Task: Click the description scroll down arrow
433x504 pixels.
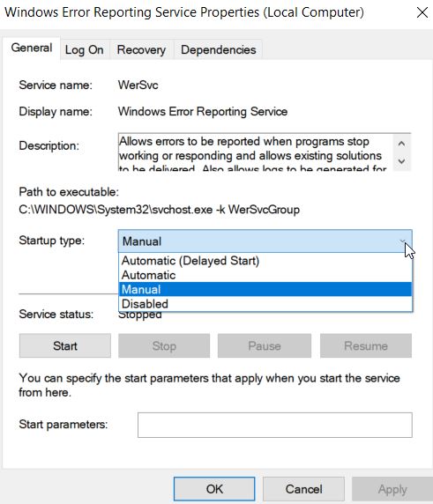Action: click(401, 161)
